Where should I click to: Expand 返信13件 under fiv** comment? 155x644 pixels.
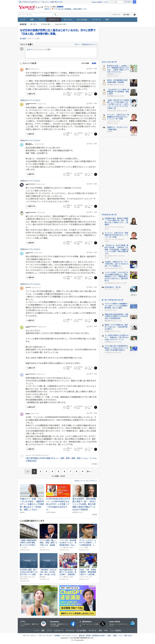click(31, 94)
